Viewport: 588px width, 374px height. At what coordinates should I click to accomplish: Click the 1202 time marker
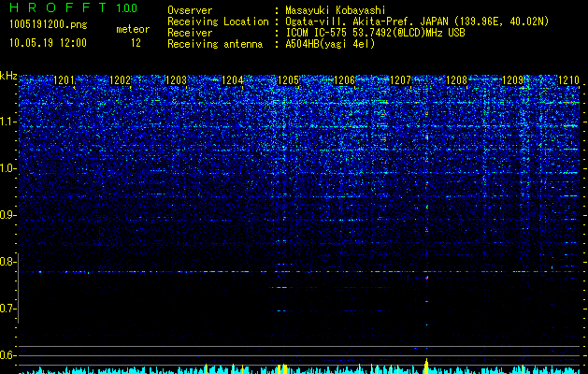pos(120,79)
